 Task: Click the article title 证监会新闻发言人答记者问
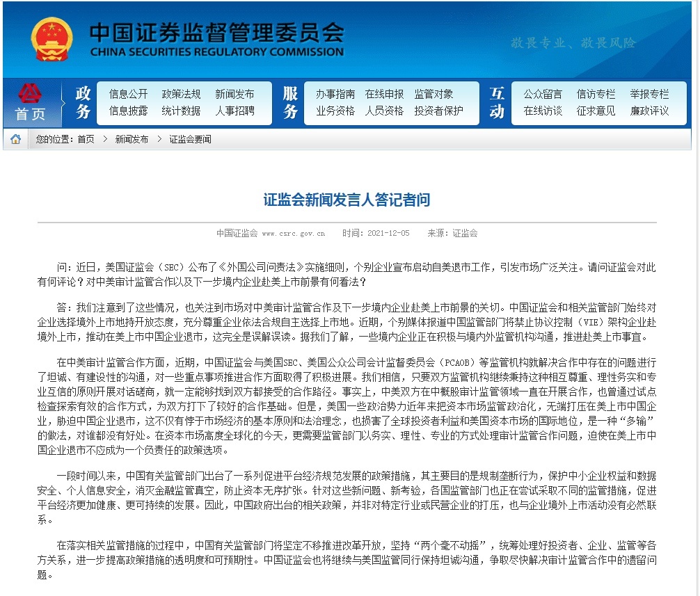(347, 200)
